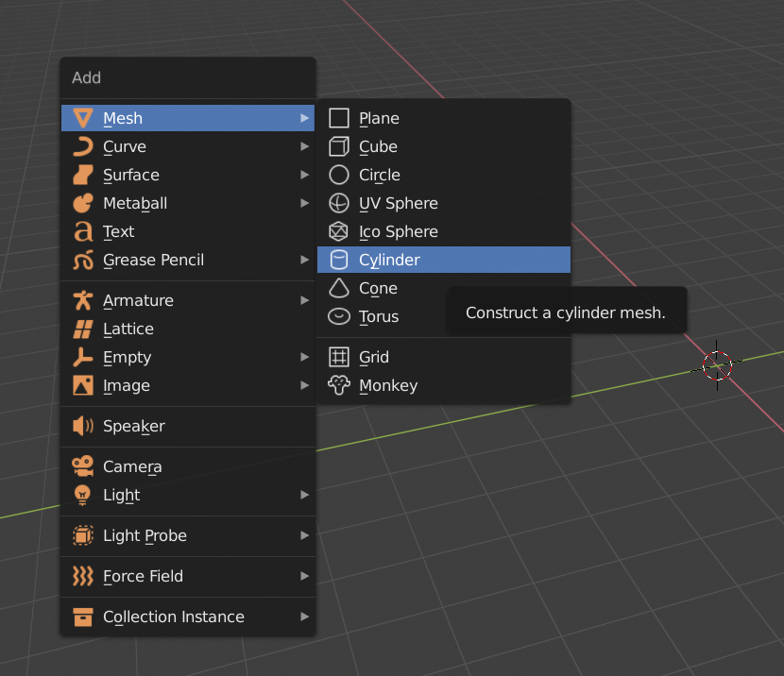Click the Monkey head icon
784x676 pixels.
coord(339,385)
